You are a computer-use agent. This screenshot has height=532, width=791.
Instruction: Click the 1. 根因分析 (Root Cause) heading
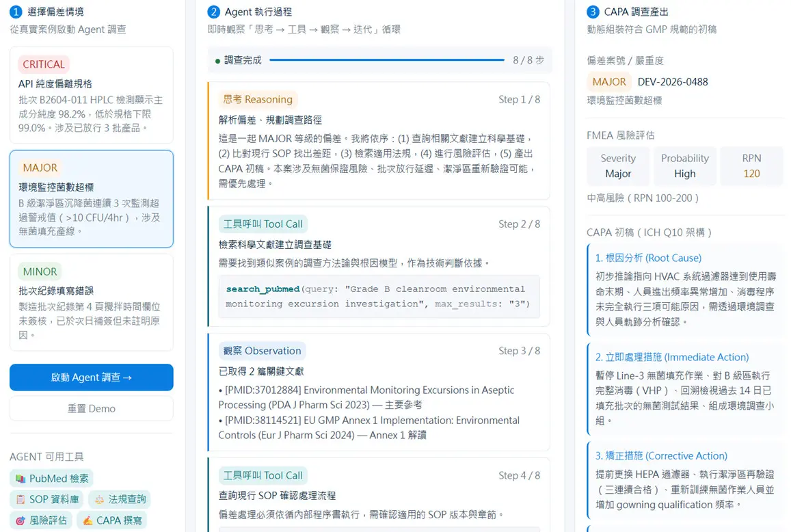pos(648,258)
